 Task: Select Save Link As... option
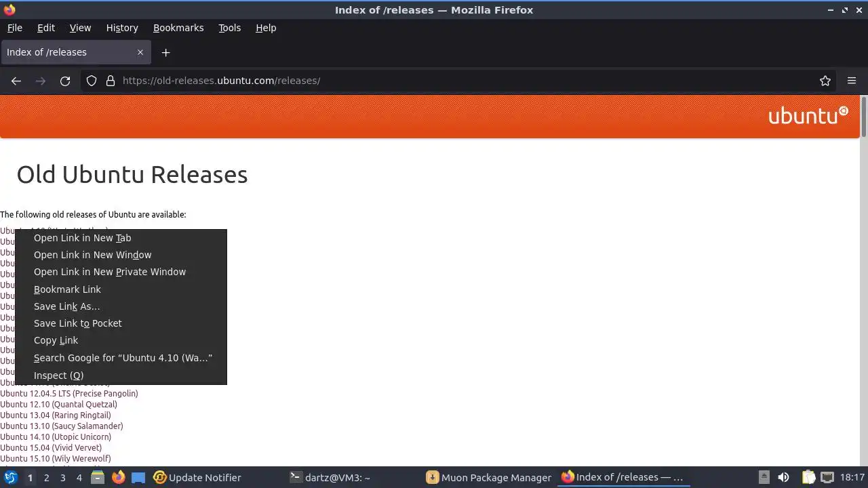[x=121, y=306]
